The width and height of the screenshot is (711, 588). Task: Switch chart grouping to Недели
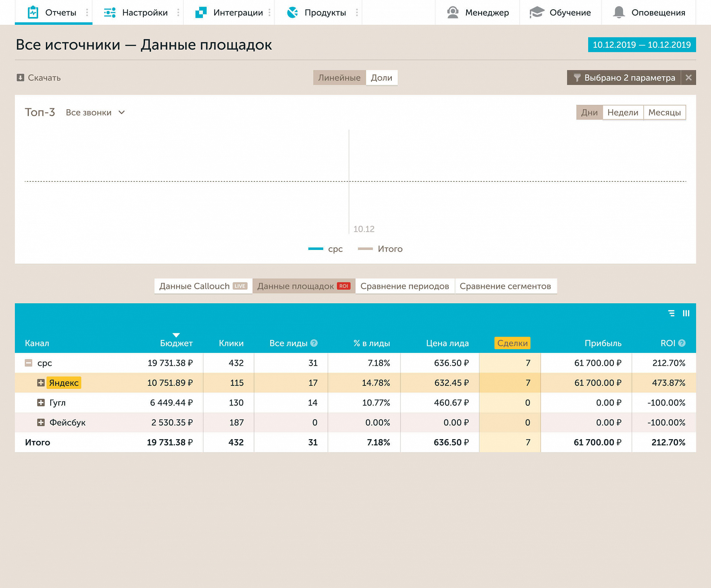coord(622,113)
